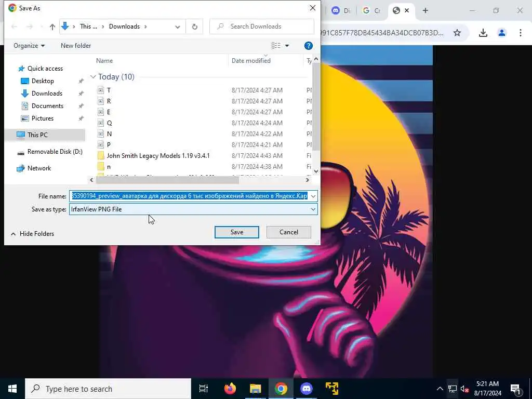Select the file named E
Image resolution: width=532 pixels, height=399 pixels.
[109, 112]
